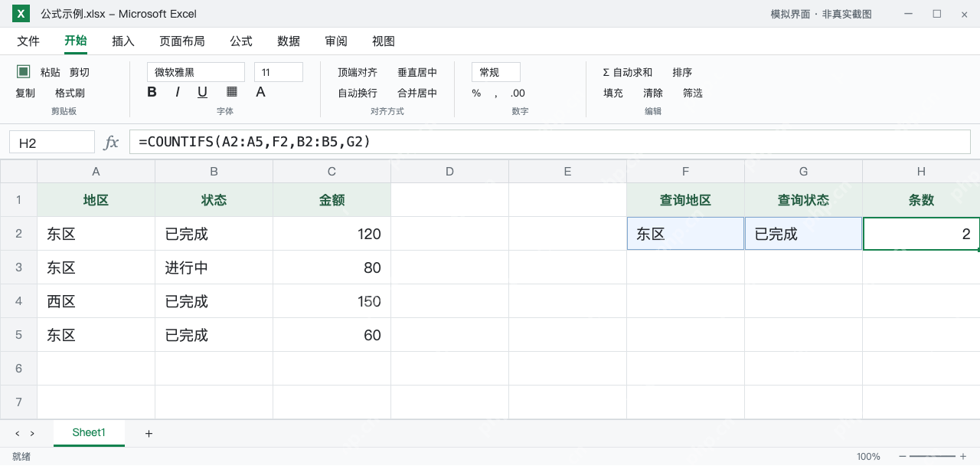Click the 100% zoom level text
This screenshot has width=980, height=466.
coord(868,456)
